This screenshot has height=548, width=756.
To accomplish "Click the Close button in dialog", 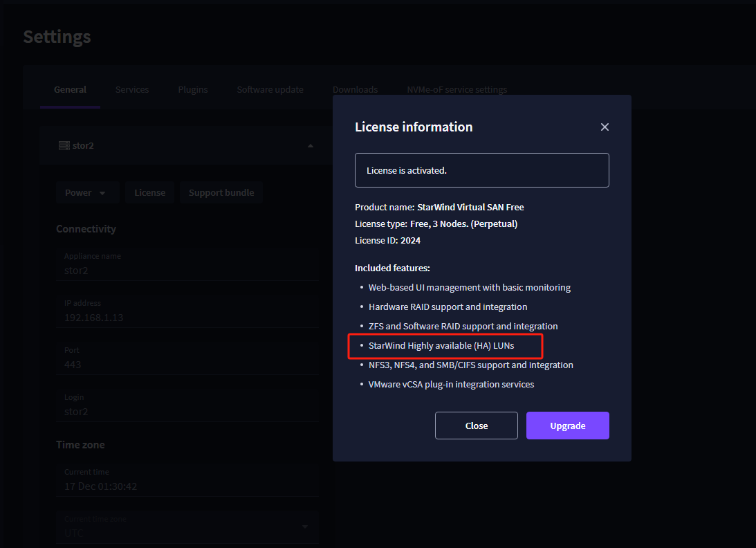I will [477, 426].
